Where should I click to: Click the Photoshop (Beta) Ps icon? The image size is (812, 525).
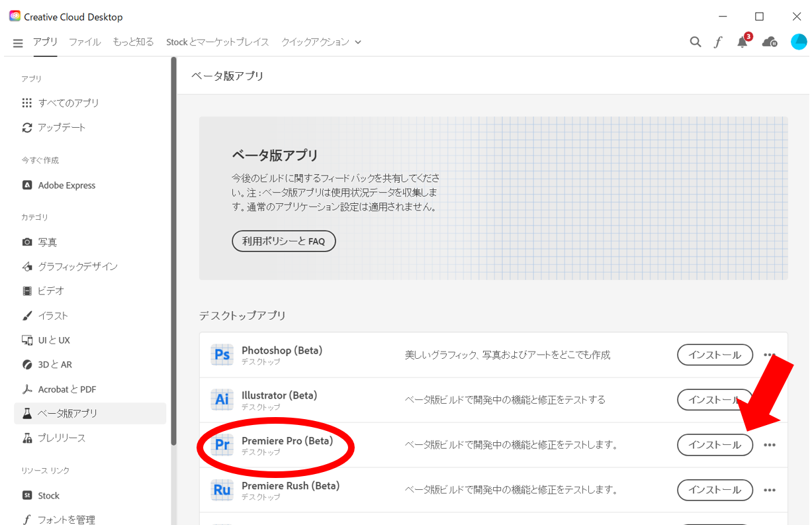(x=222, y=355)
